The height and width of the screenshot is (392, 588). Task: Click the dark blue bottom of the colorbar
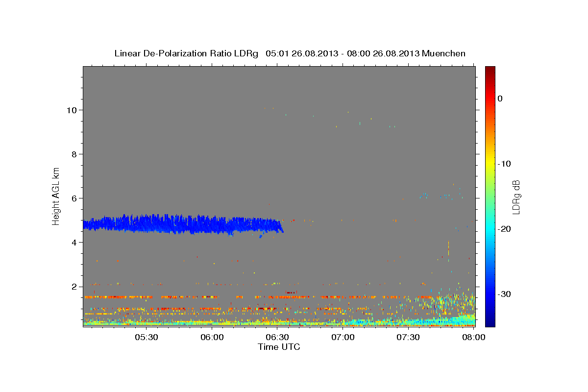point(490,322)
